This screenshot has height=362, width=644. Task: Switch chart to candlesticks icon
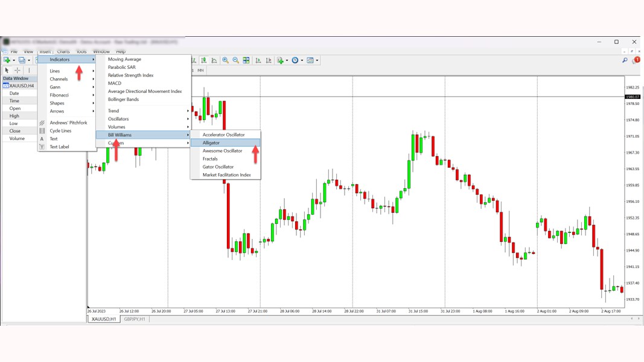click(204, 60)
